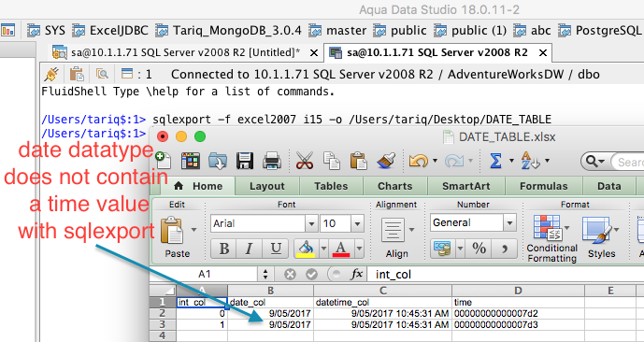
Task: Switch to the Formulas ribbon tab
Action: point(544,186)
